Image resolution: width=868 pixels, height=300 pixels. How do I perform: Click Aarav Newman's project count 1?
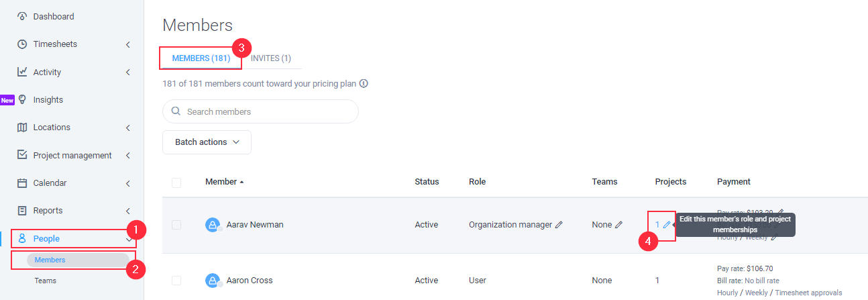point(657,225)
